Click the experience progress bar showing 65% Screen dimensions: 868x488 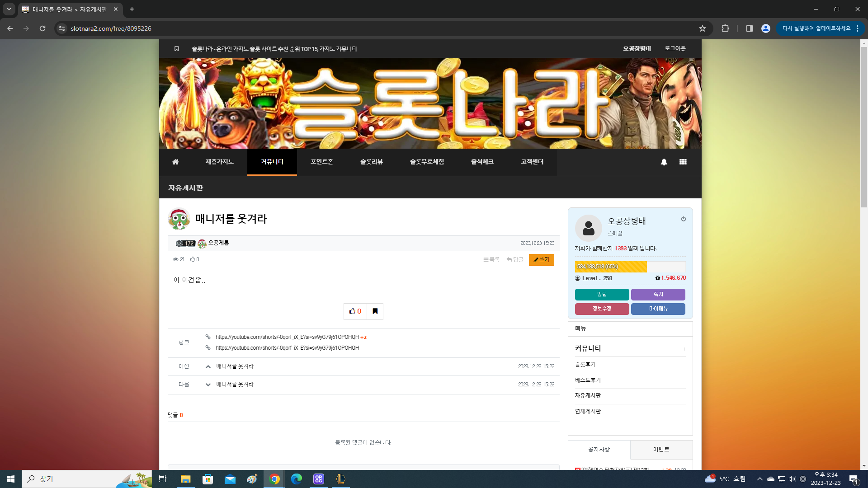click(x=630, y=267)
